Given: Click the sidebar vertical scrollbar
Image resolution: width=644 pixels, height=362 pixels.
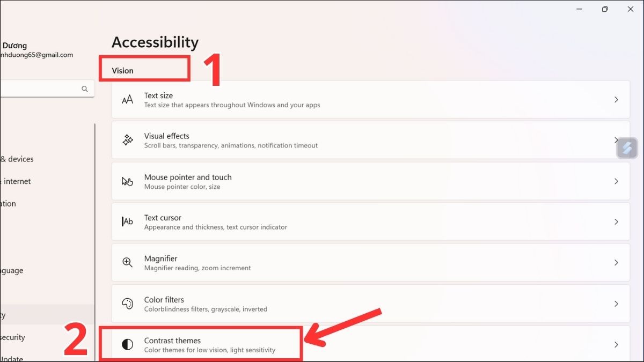Looking at the screenshot, I should coord(95,241).
